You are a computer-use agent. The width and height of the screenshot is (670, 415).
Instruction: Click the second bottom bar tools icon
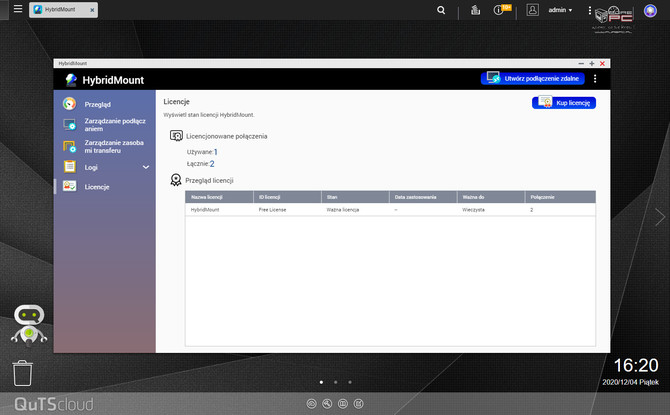(327, 403)
